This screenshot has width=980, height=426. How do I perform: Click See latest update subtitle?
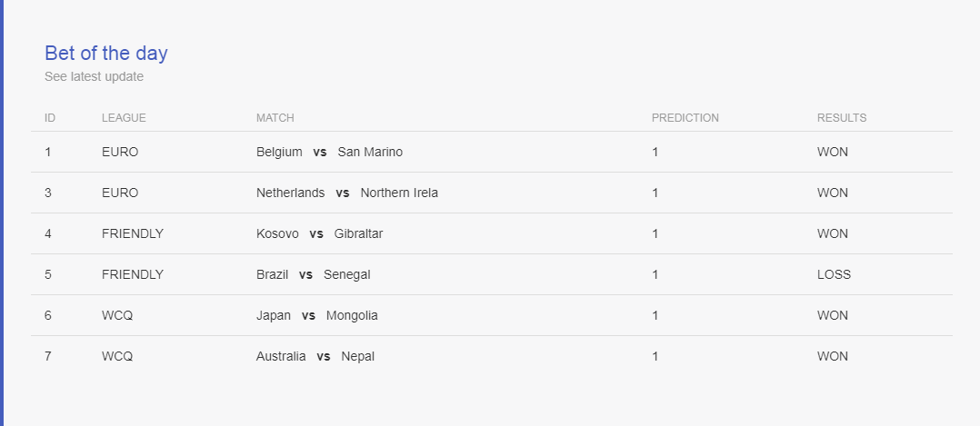pyautogui.click(x=94, y=77)
